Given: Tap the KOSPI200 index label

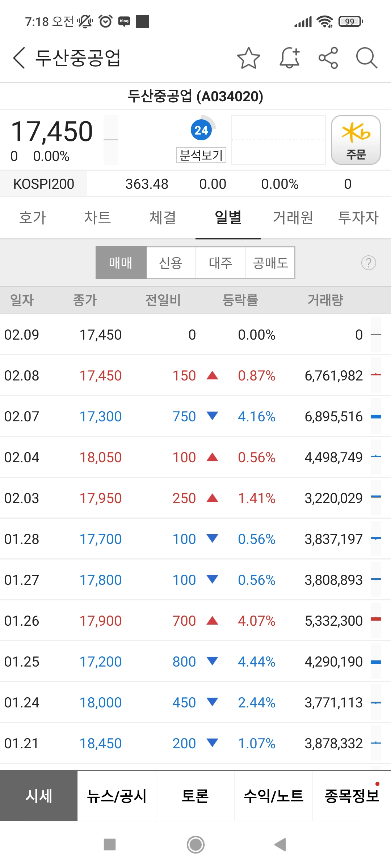Looking at the screenshot, I should click(43, 184).
